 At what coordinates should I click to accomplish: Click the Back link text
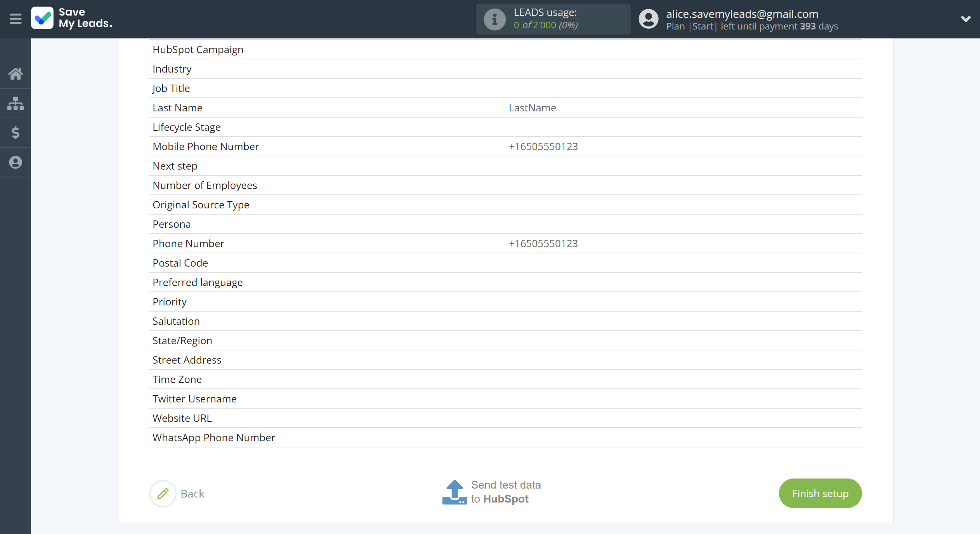click(192, 494)
